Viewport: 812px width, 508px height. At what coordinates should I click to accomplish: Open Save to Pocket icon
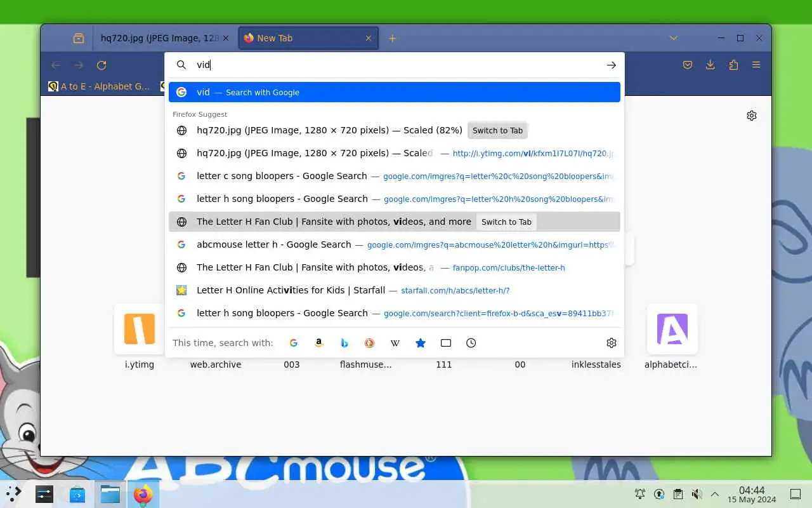pos(688,65)
